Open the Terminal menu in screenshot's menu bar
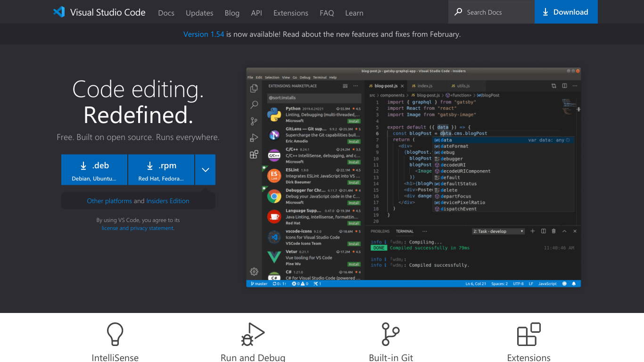Image resolution: width=644 pixels, height=362 pixels. [x=320, y=77]
